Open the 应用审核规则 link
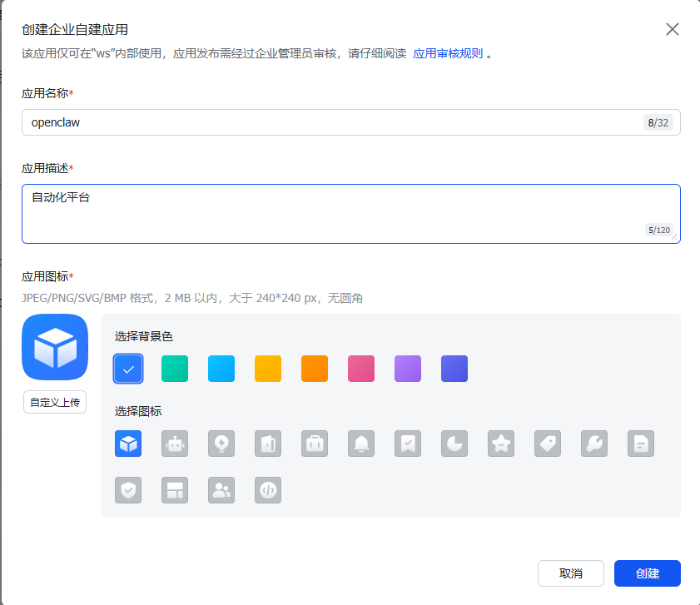This screenshot has height=605, width=700. pyautogui.click(x=448, y=53)
